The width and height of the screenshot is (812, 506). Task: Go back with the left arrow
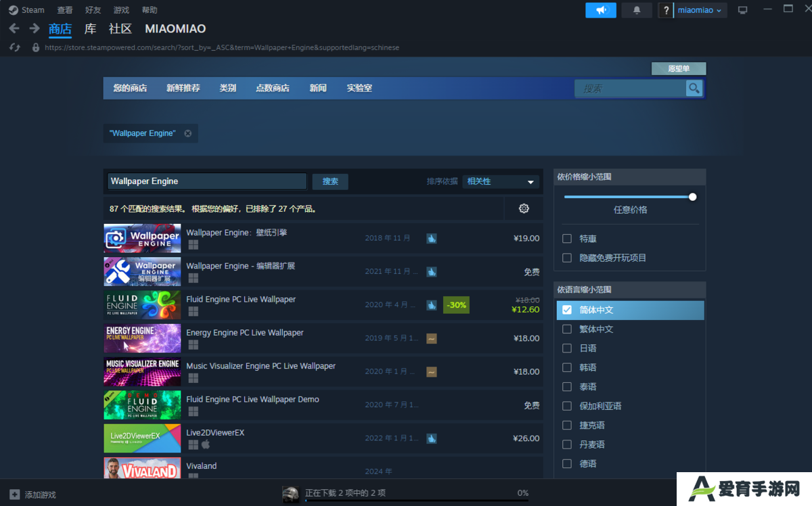(x=14, y=28)
